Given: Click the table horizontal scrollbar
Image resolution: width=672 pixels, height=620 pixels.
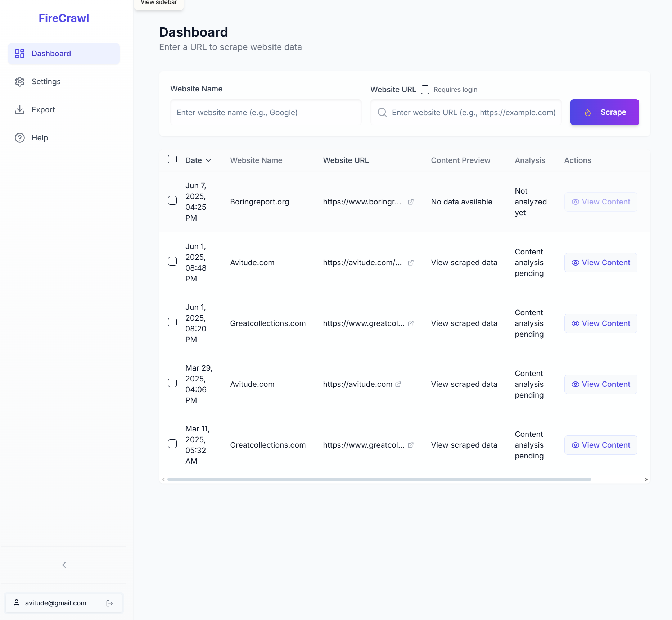Looking at the screenshot, I should pyautogui.click(x=379, y=479).
